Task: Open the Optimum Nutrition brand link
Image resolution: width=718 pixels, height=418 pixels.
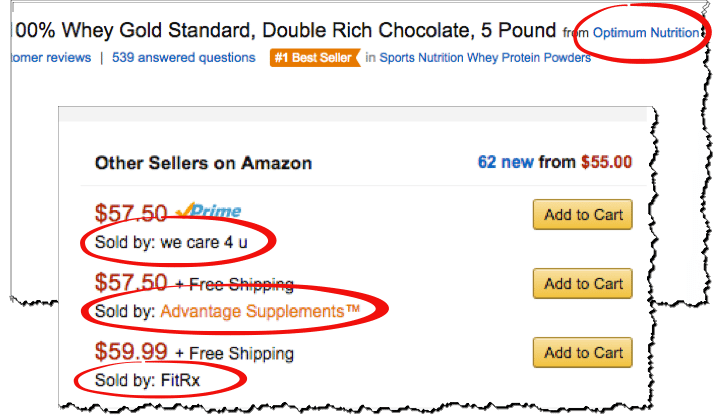Action: [646, 33]
